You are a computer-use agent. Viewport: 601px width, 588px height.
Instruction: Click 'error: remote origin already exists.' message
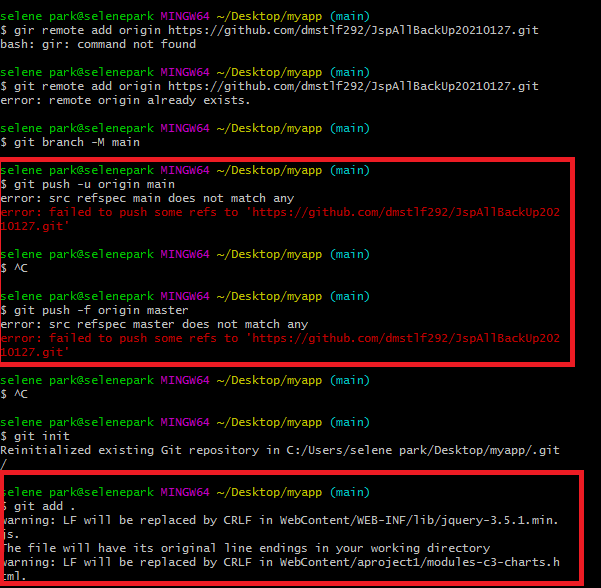(125, 100)
